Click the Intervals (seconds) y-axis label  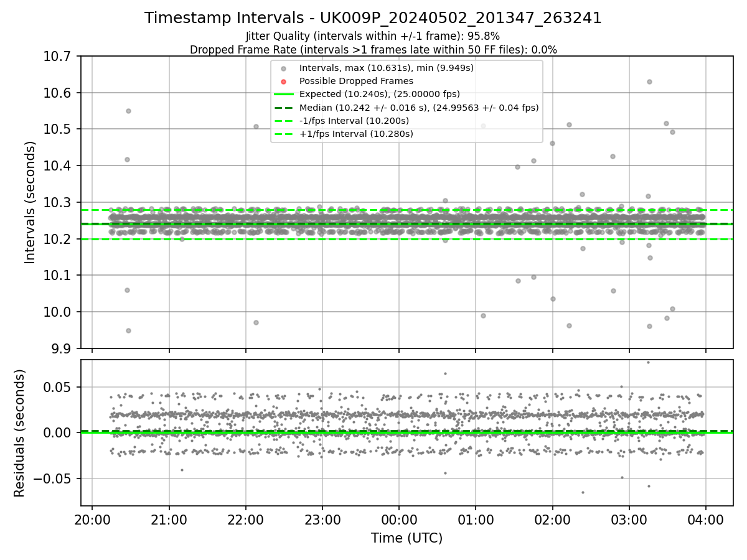[31, 202]
